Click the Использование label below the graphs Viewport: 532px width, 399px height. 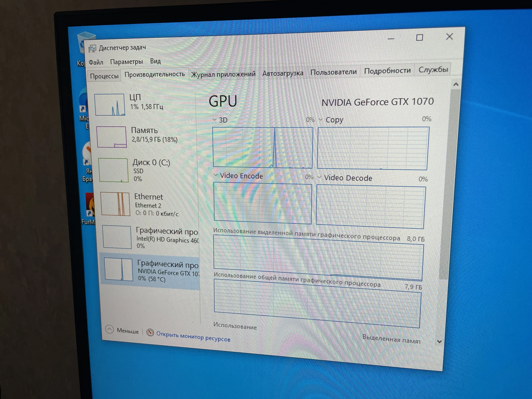235,326
